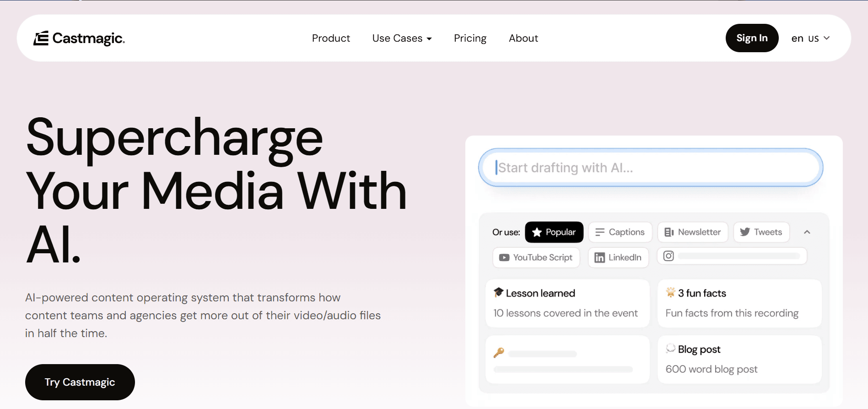This screenshot has height=409, width=868.
Task: Click the 'AI-powered content operating system' paragraph
Action: (203, 315)
